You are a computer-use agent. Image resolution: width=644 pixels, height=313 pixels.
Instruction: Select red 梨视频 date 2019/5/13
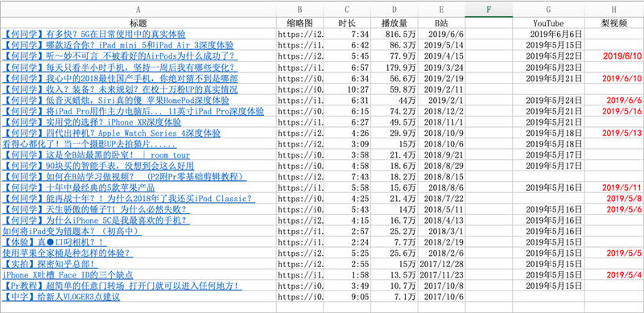point(614,133)
